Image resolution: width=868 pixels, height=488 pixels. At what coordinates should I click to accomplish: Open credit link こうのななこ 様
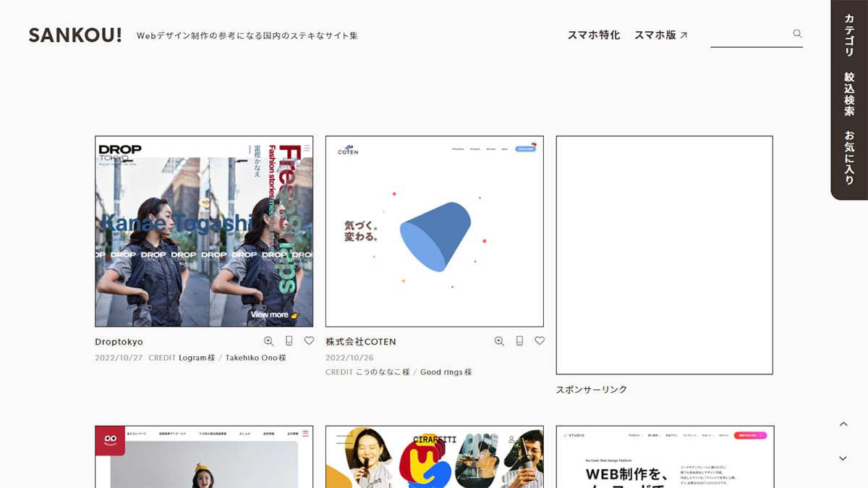383,372
